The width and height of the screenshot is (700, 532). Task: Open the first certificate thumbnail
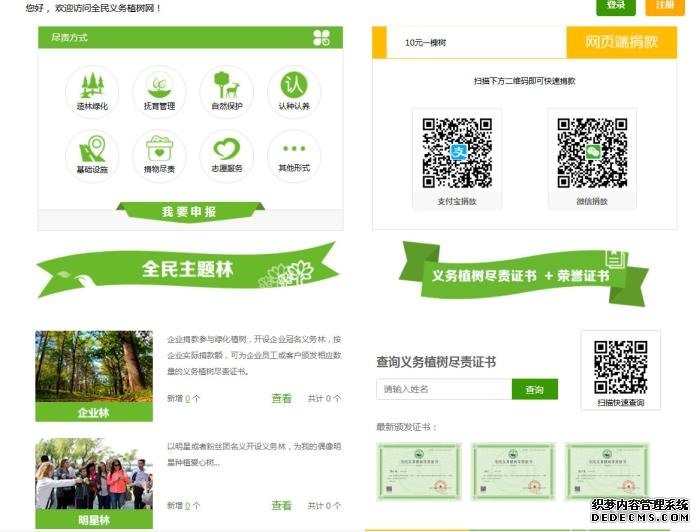point(419,471)
